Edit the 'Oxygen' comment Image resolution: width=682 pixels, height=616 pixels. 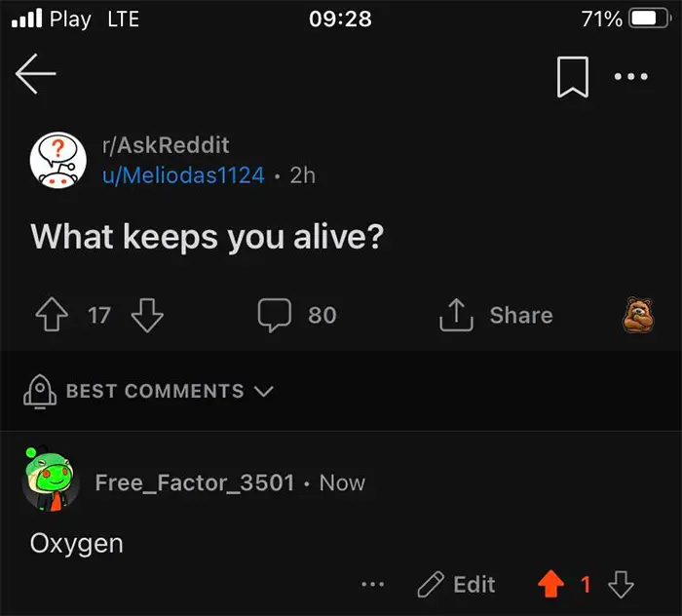point(456,585)
